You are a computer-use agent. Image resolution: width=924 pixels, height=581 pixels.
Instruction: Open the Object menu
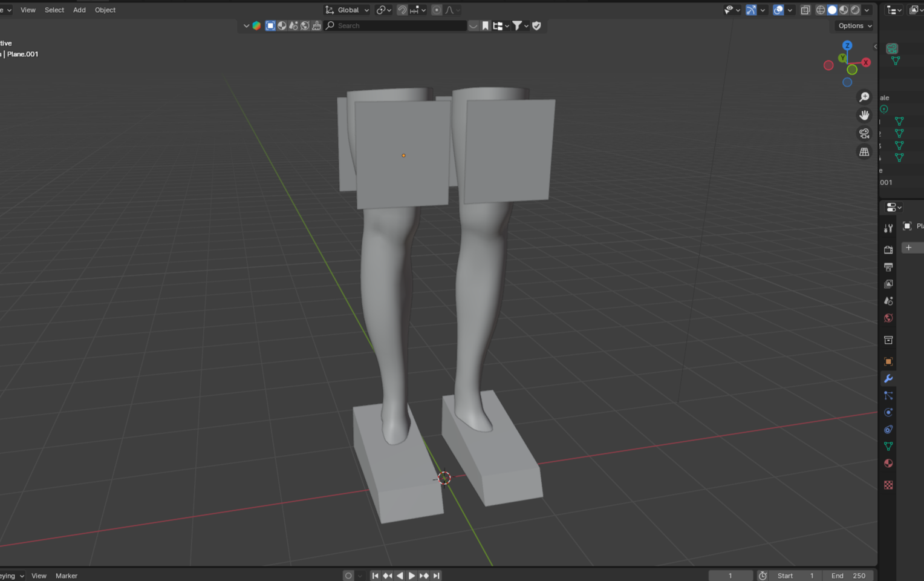pos(105,10)
